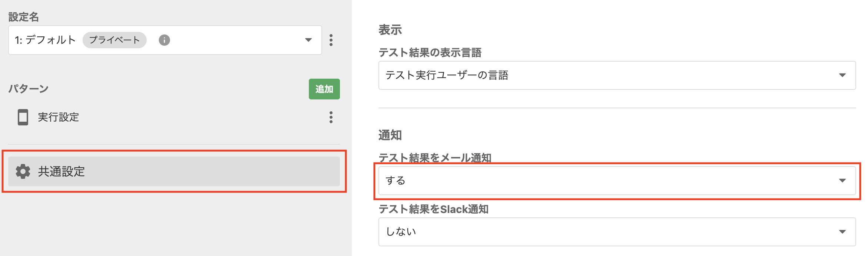
Task: Click the 通知 section heading
Action: click(x=390, y=135)
